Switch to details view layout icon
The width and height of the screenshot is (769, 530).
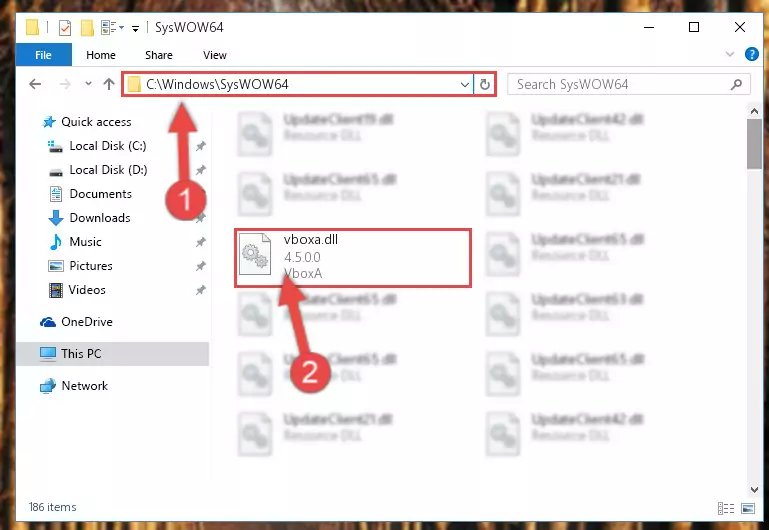point(726,508)
